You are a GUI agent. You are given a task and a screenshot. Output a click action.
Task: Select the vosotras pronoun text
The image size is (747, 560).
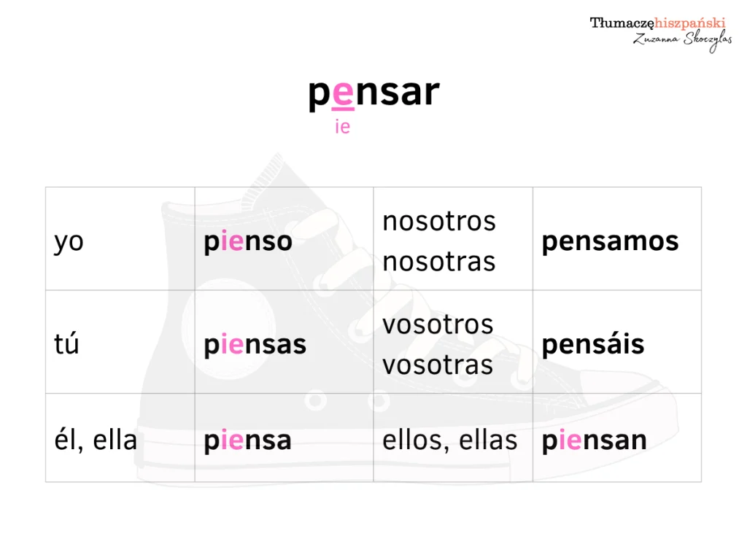(438, 365)
